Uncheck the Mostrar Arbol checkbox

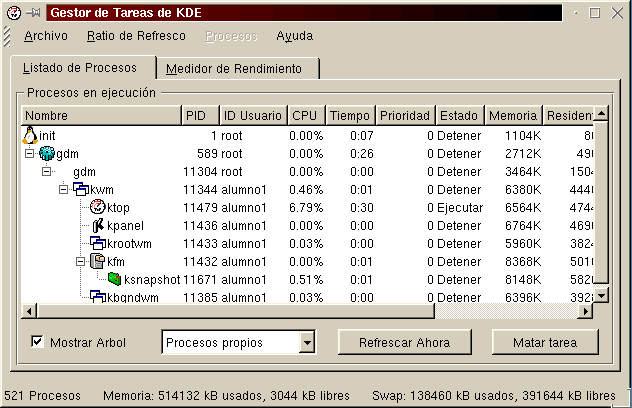(x=37, y=342)
